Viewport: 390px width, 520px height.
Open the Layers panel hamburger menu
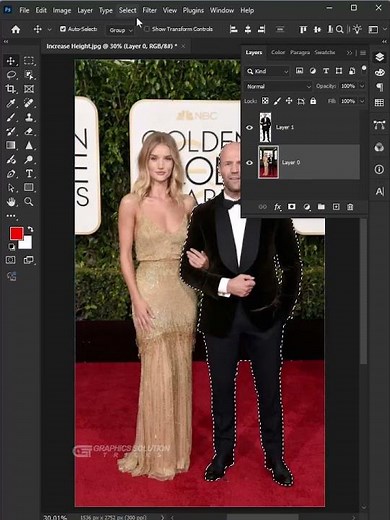coord(363,53)
